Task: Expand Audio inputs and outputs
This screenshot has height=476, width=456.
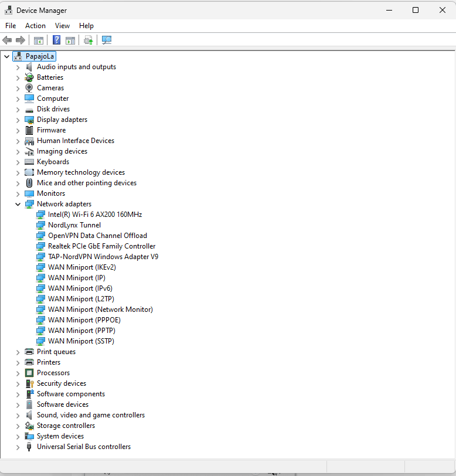Action: tap(18, 67)
